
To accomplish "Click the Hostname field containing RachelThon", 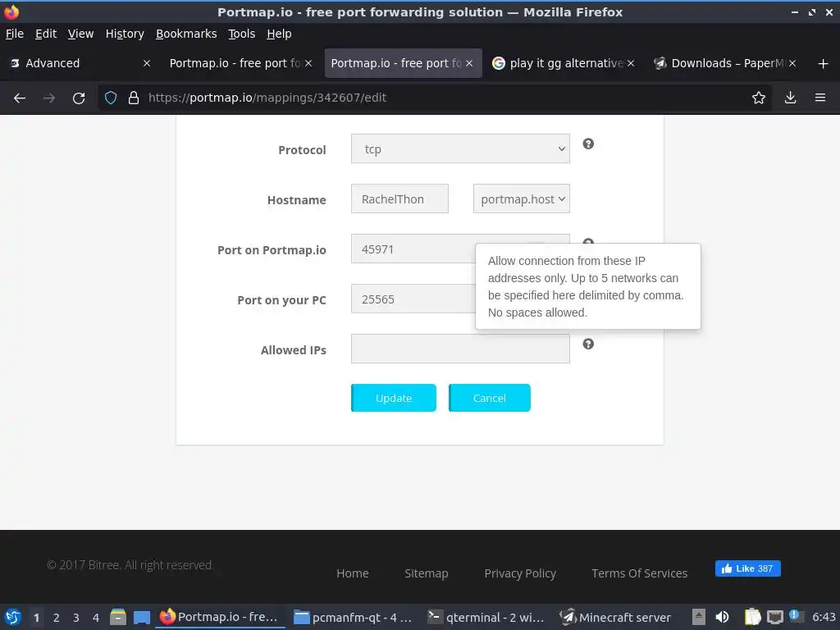I will coord(399,199).
